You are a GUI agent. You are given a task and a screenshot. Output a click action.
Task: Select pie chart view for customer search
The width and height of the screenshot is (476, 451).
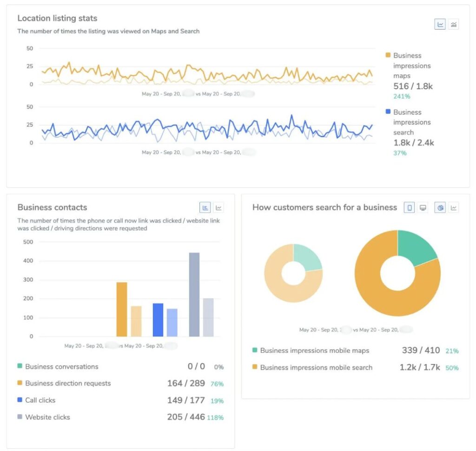pos(440,208)
